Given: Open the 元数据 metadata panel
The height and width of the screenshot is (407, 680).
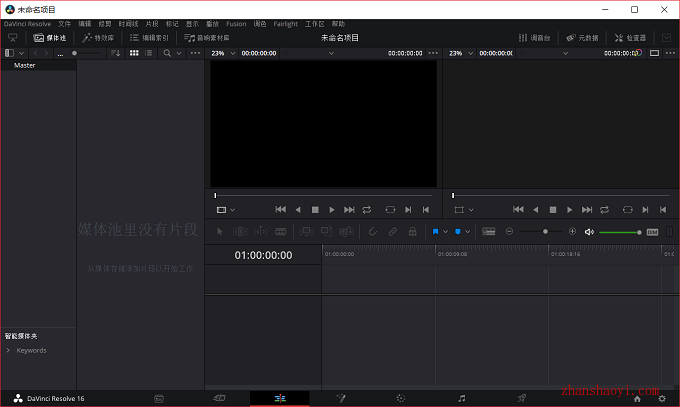Looking at the screenshot, I should pyautogui.click(x=582, y=38).
